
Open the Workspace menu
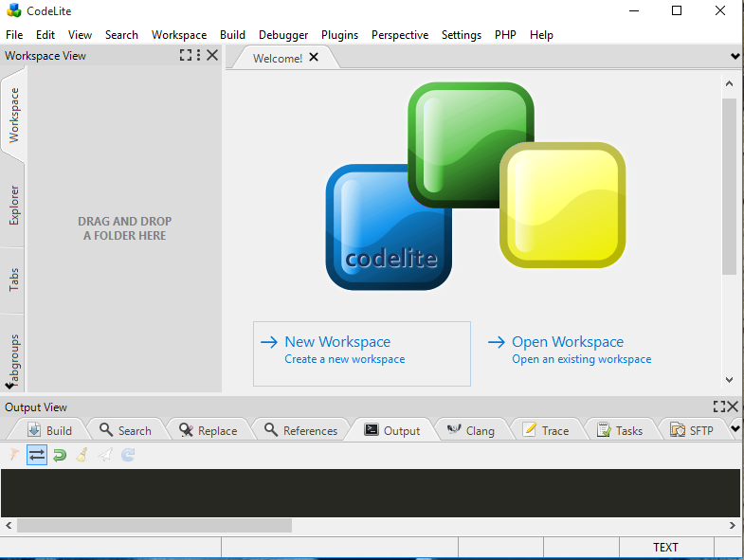coord(179,35)
